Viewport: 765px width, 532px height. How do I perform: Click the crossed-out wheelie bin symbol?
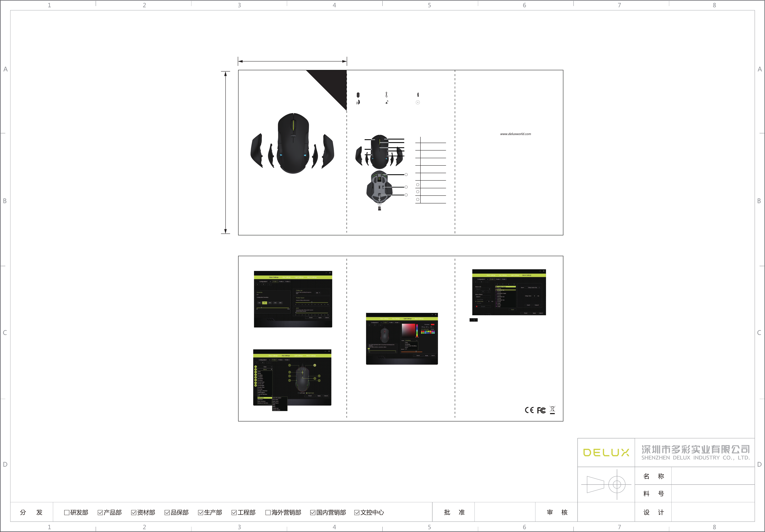pyautogui.click(x=552, y=409)
